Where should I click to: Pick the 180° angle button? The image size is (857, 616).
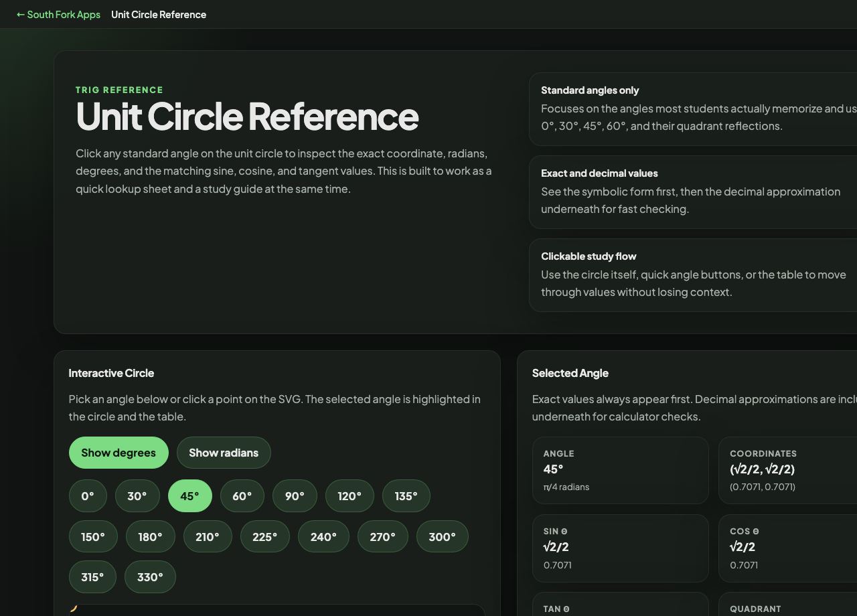coord(151,537)
